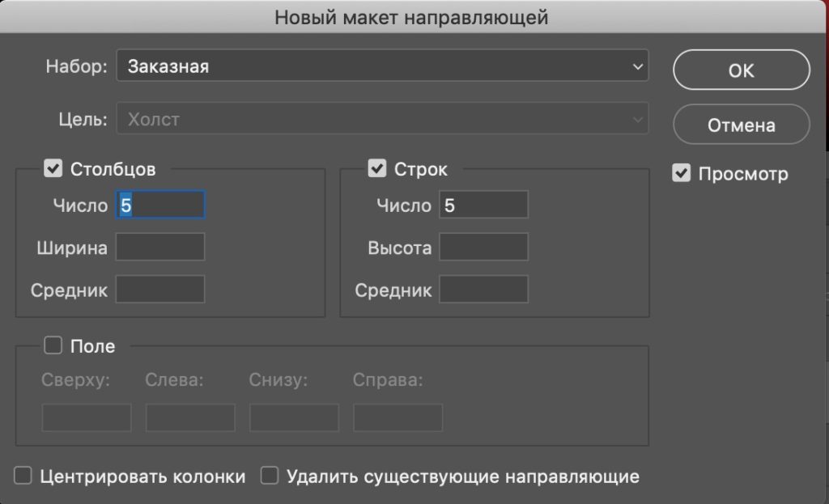The height and width of the screenshot is (504, 829).
Task: Focus the columns Число field
Action: tap(160, 205)
